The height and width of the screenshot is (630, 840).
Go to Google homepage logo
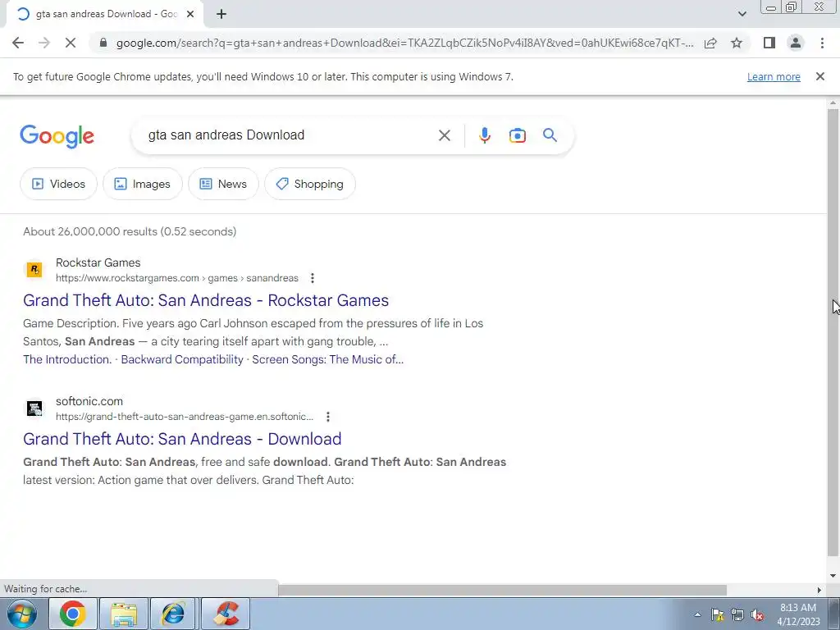(57, 136)
